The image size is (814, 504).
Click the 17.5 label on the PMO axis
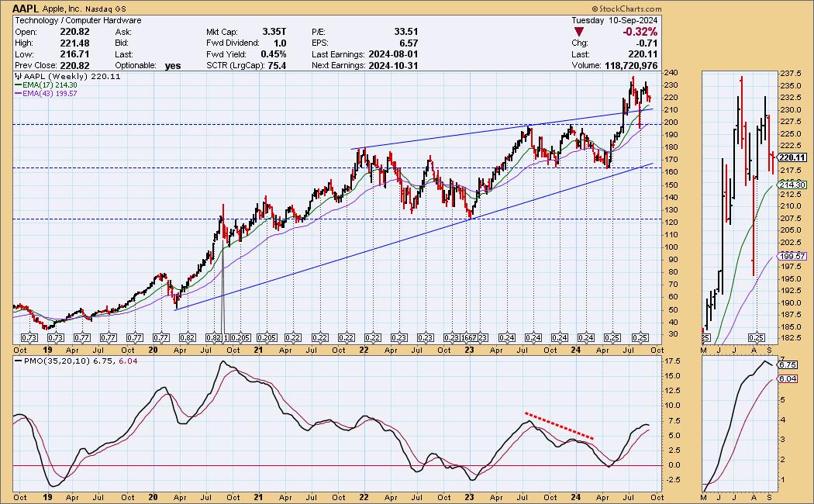point(673,361)
